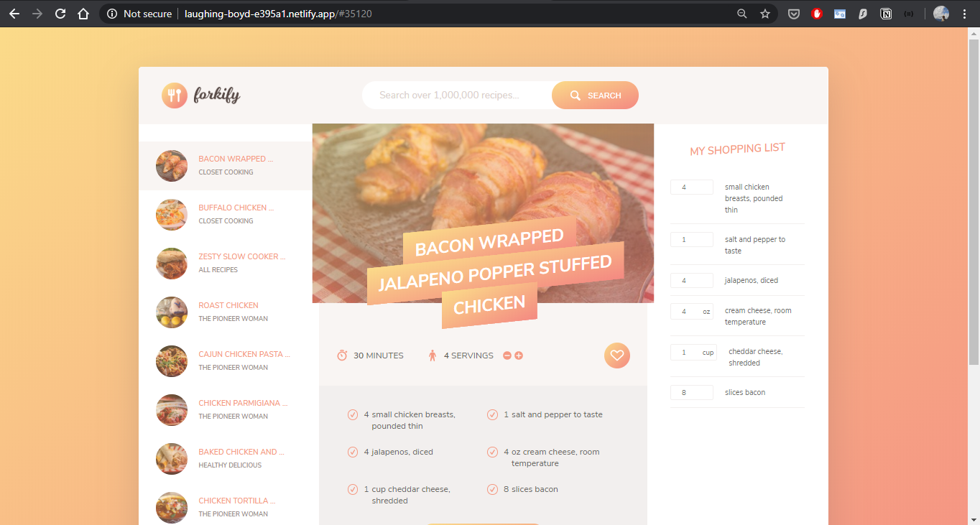Edit quantity for jalapenos, diced
The image size is (980, 525).
tap(692, 281)
